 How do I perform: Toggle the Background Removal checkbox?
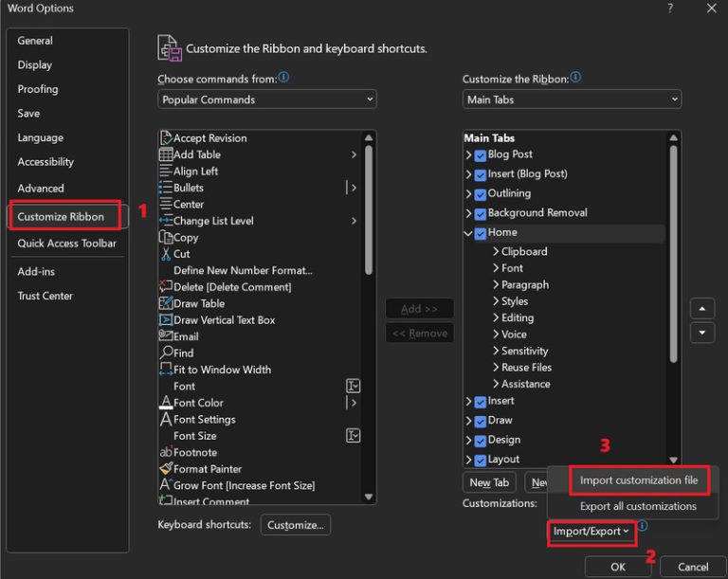pos(481,213)
